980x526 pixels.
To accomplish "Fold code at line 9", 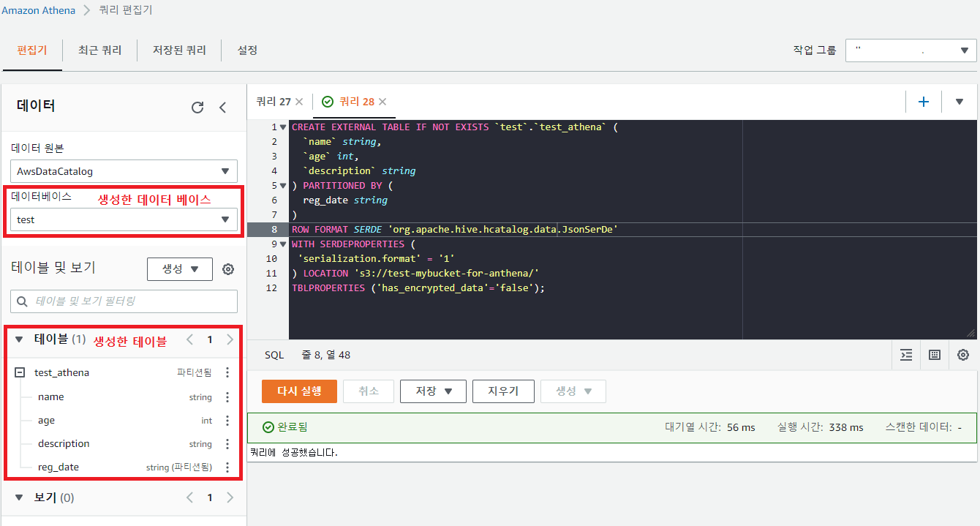I will pos(283,244).
